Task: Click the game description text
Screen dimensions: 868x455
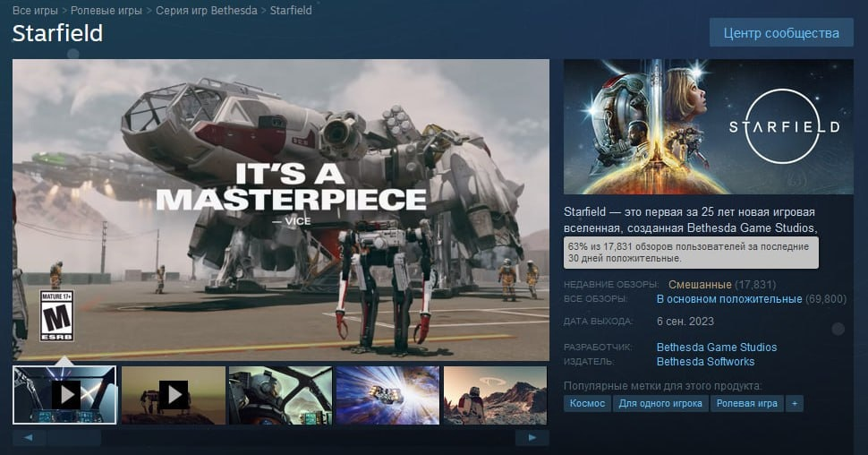Action: pyautogui.click(x=690, y=220)
